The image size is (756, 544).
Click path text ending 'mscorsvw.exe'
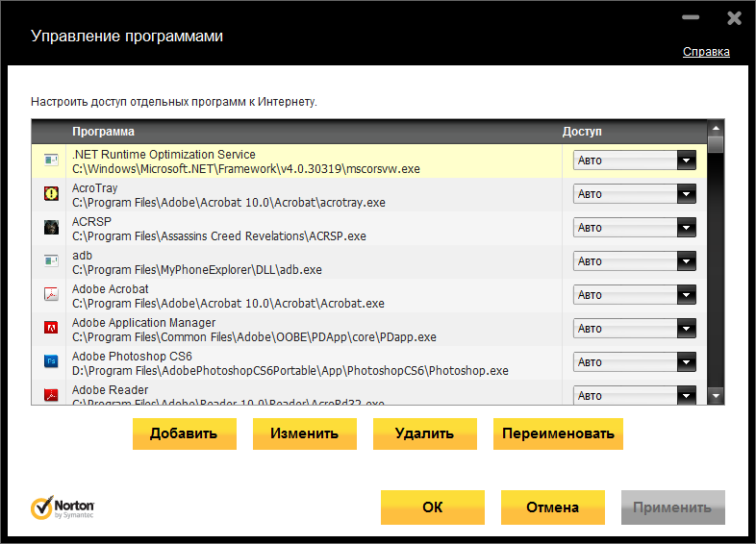pyautogui.click(x=246, y=169)
